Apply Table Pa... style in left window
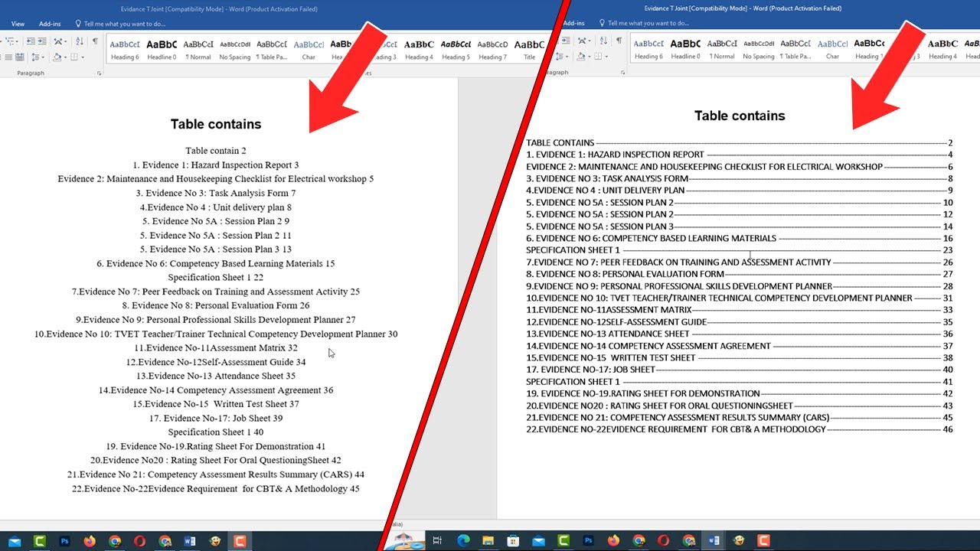Screen dimensions: 980x551 (272, 50)
